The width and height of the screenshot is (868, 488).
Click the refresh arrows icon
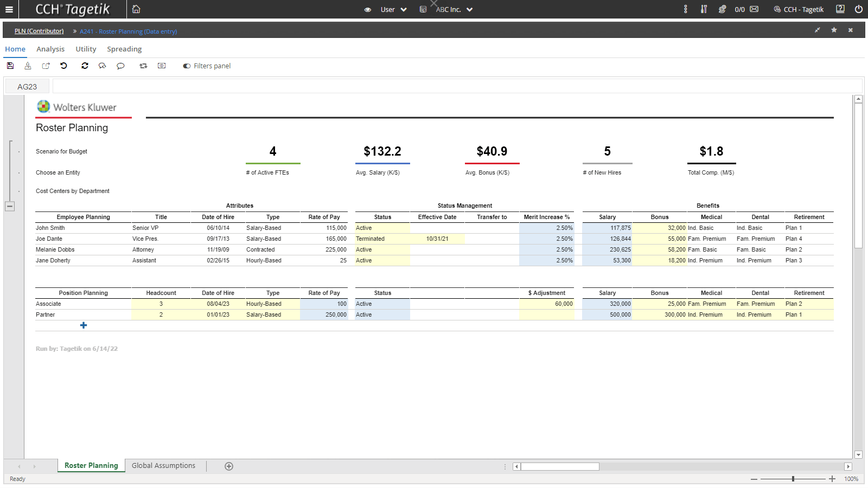tap(85, 66)
